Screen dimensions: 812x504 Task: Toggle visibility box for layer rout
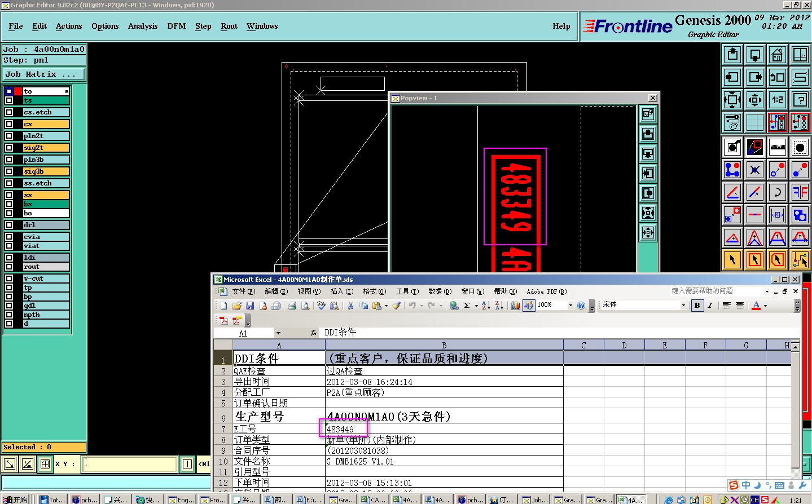pyautogui.click(x=9, y=267)
